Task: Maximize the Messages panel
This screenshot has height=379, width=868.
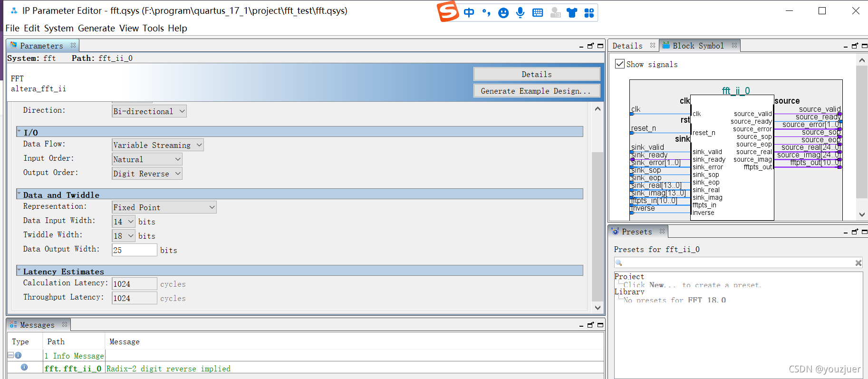Action: click(600, 325)
